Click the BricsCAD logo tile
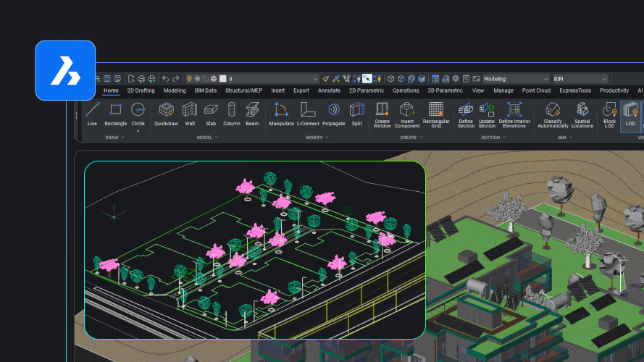This screenshot has height=362, width=644. click(x=65, y=70)
